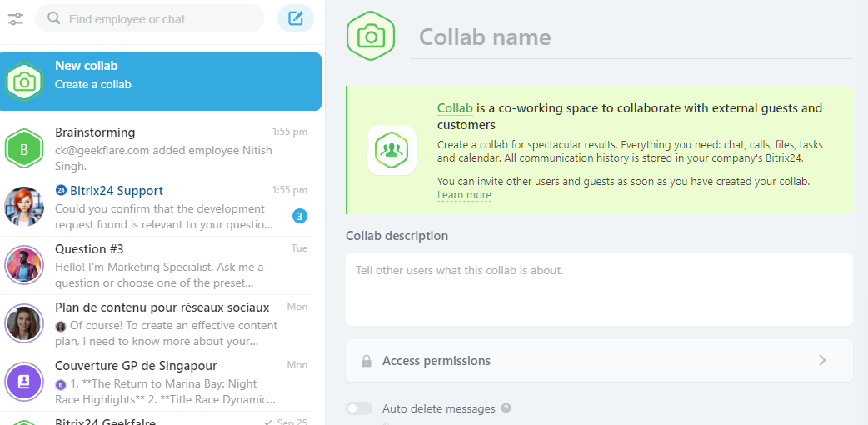Screen dimensions: 868x425
Task: Click the collab avatar camera icon
Action: click(371, 37)
